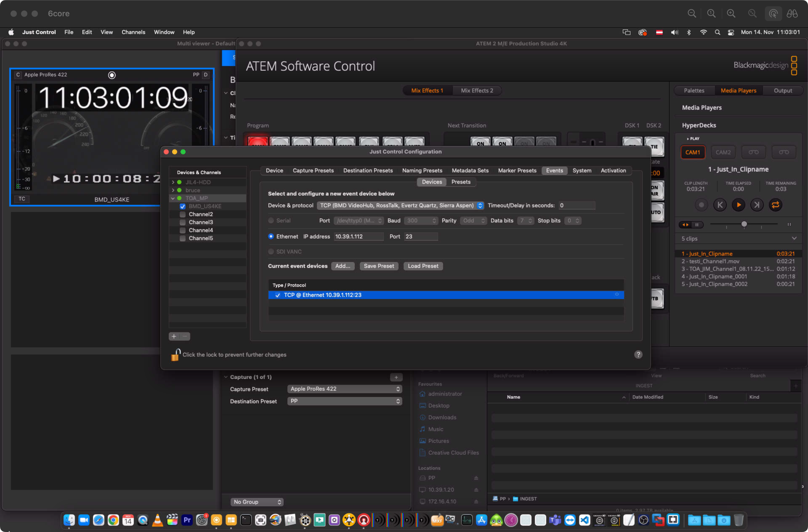Open Final Cut Pro from the Dock
Viewport: 808px width, 532px height.
[x=172, y=520]
